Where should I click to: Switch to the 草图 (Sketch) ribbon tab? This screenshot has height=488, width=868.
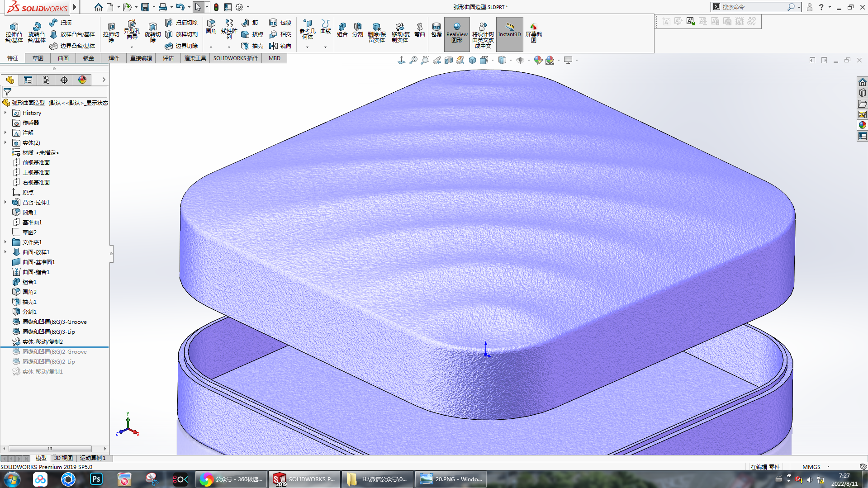click(38, 58)
